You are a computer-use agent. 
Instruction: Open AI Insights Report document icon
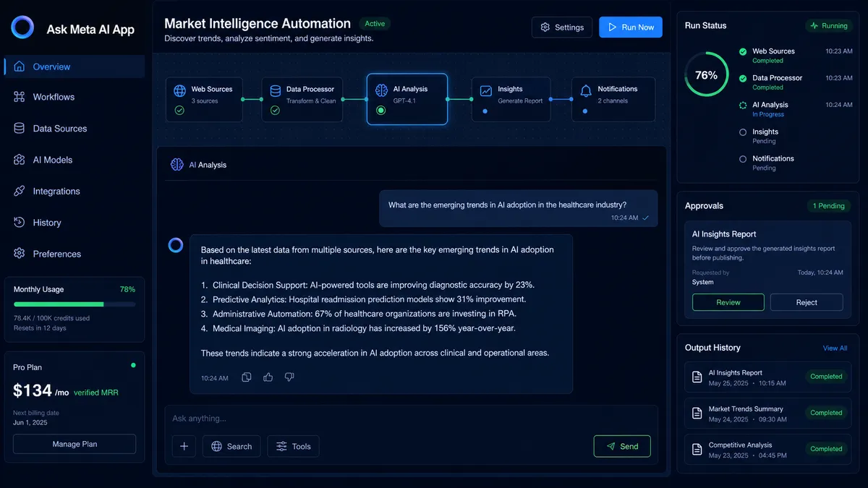tap(697, 377)
